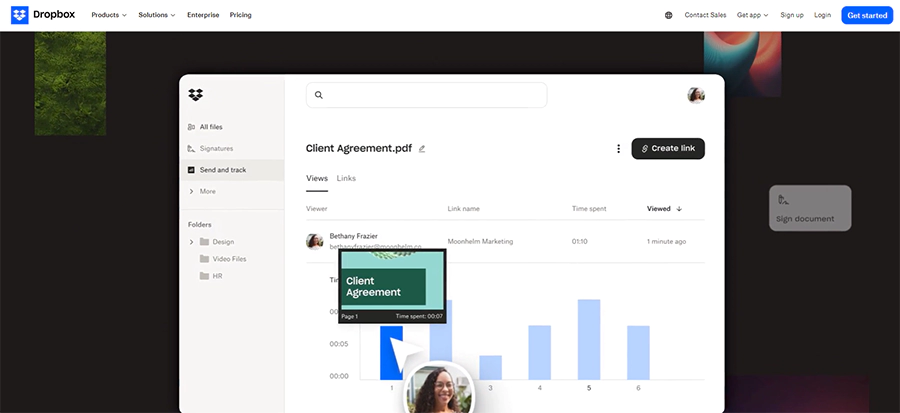Open the Solutions dropdown menu
Image resolution: width=900 pixels, height=413 pixels.
click(x=157, y=15)
